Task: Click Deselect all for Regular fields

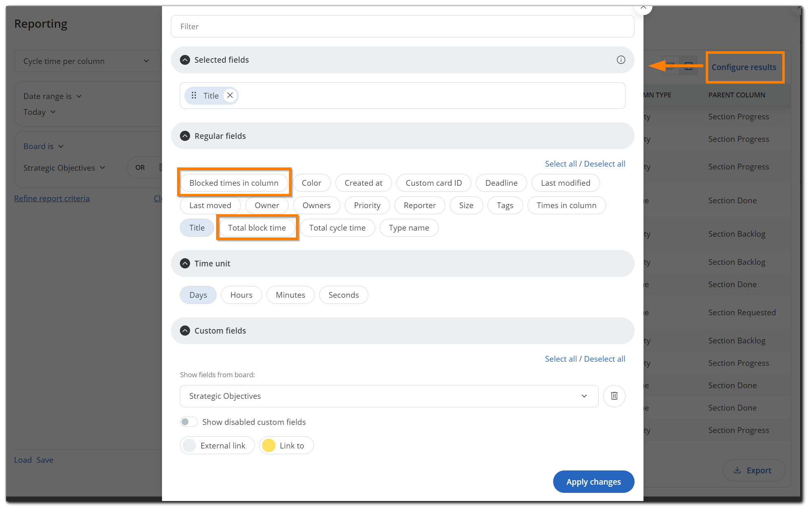Action: tap(604, 164)
